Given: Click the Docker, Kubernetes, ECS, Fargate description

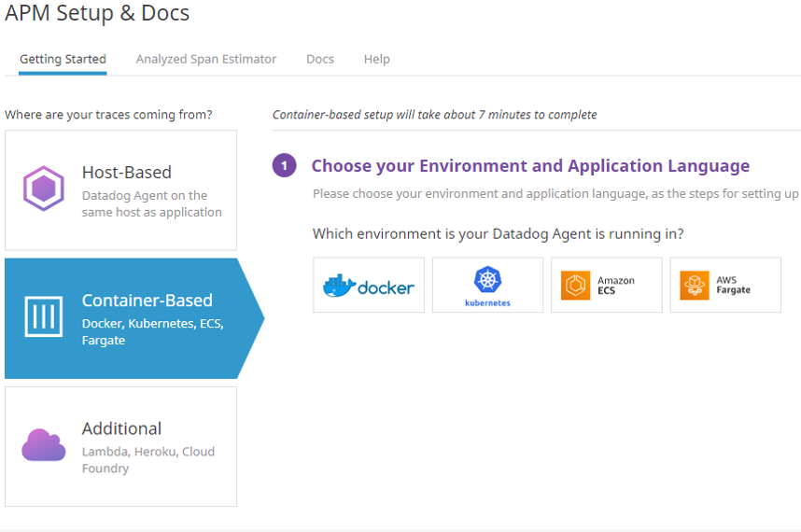Looking at the screenshot, I should (x=152, y=332).
